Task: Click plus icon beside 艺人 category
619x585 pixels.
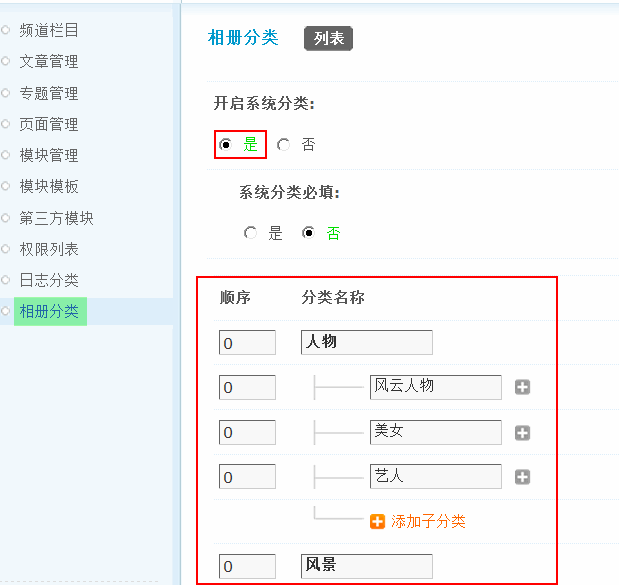Action: coord(522,477)
